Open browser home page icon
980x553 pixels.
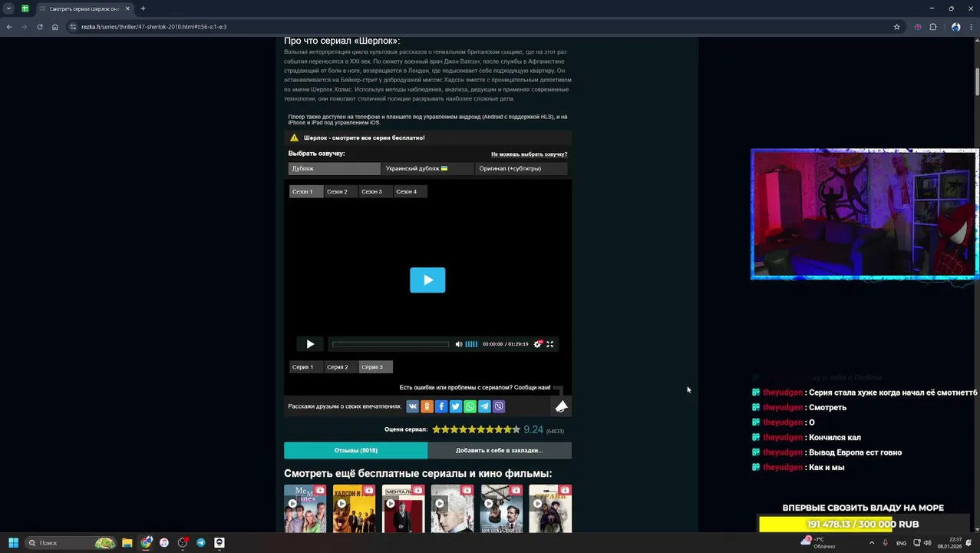coord(54,27)
